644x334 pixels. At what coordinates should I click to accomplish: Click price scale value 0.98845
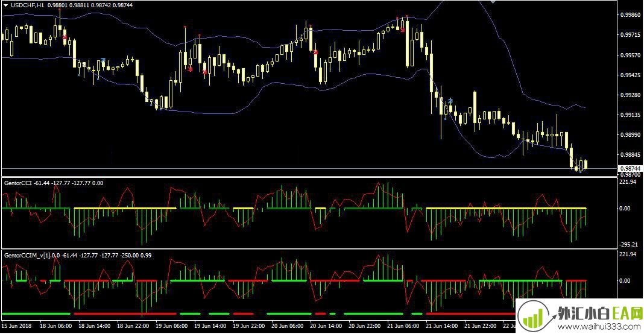pos(631,155)
